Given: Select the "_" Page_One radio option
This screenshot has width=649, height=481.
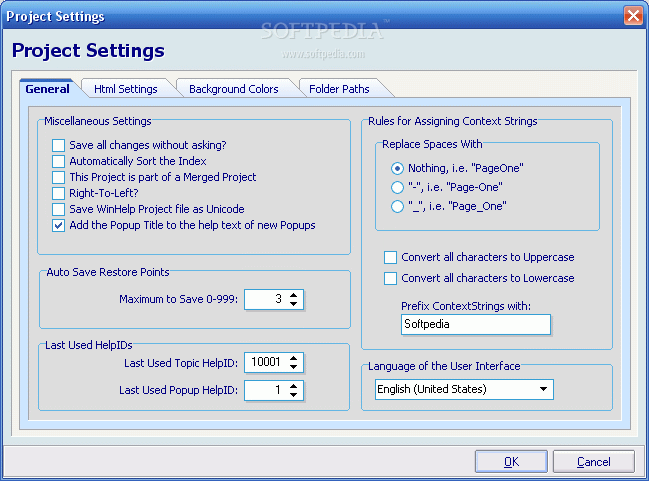Looking at the screenshot, I should coord(397,207).
